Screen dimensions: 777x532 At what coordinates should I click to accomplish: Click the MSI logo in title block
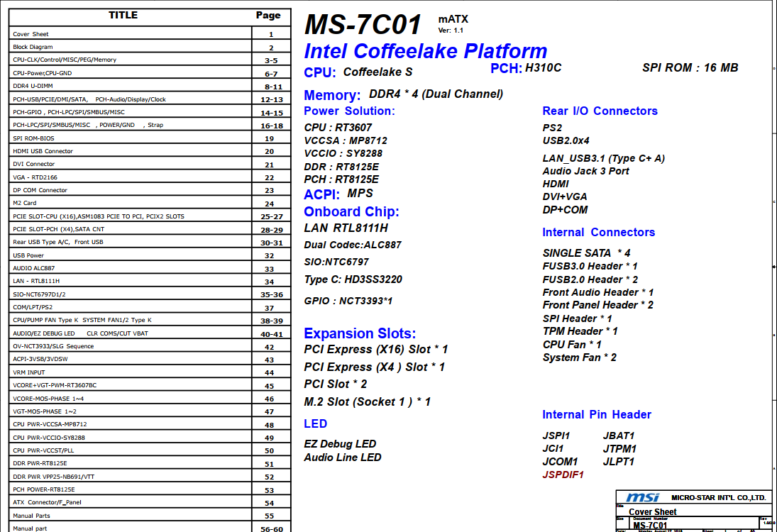641,498
